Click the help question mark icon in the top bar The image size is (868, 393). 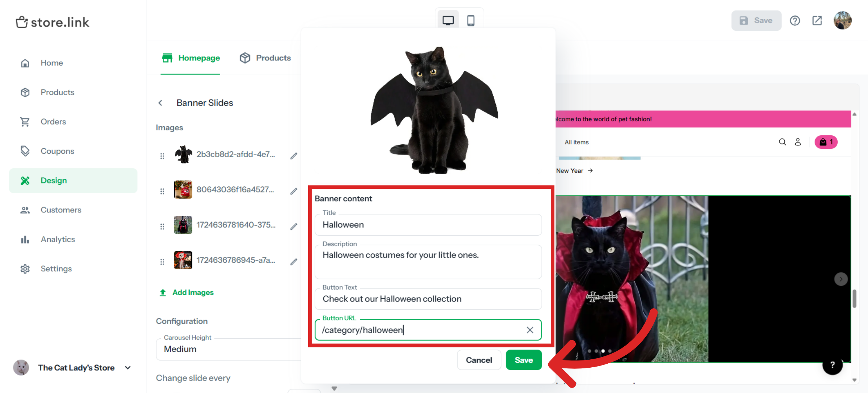(795, 21)
